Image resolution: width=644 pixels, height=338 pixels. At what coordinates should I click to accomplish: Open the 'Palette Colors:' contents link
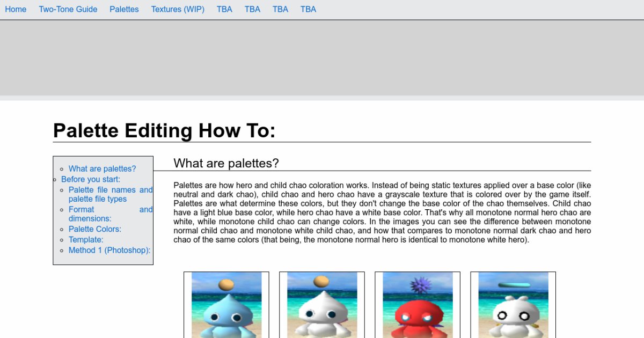(94, 229)
